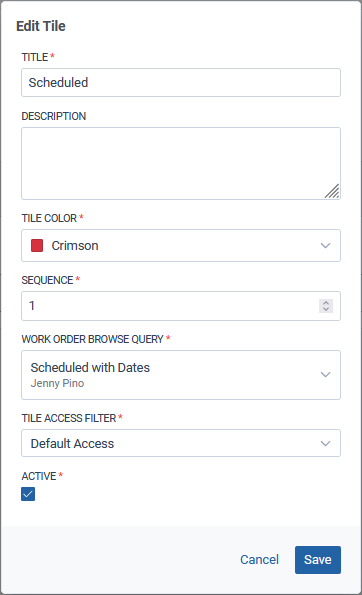Click the ACTIVE field label
This screenshot has height=595, width=362.
tap(39, 476)
